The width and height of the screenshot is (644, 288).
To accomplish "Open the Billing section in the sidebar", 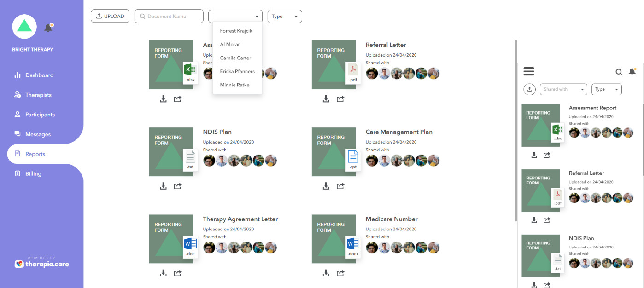I will pos(33,174).
